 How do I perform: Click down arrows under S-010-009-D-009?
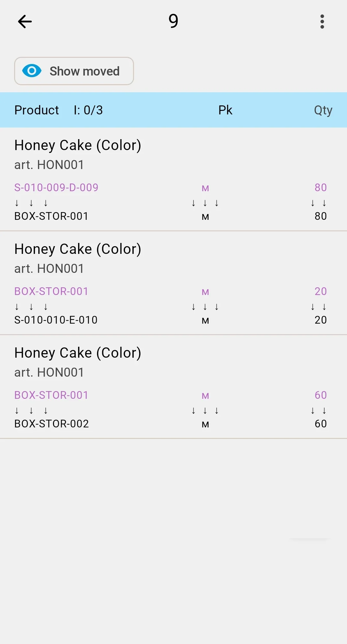pyautogui.click(x=31, y=203)
